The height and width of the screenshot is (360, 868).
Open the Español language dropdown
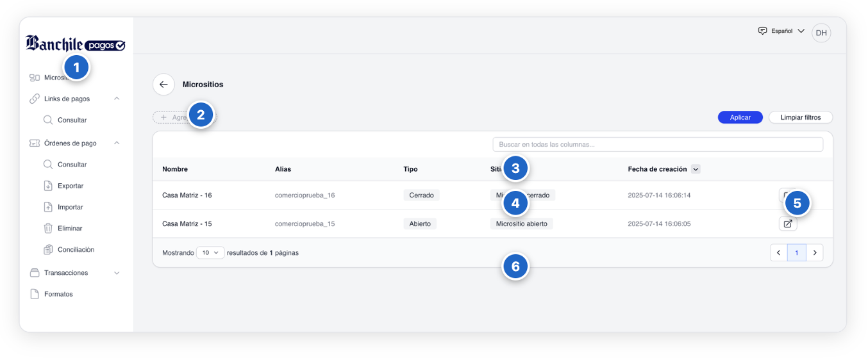(x=781, y=31)
